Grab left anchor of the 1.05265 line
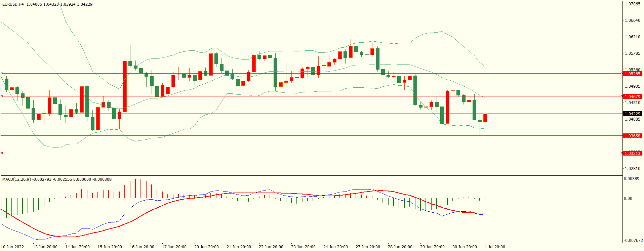Viewport: 644px width, 251px height. pyautogui.click(x=2, y=73)
